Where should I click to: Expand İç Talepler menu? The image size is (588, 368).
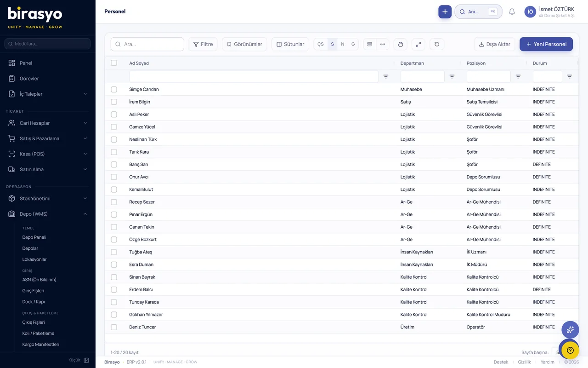coord(48,94)
